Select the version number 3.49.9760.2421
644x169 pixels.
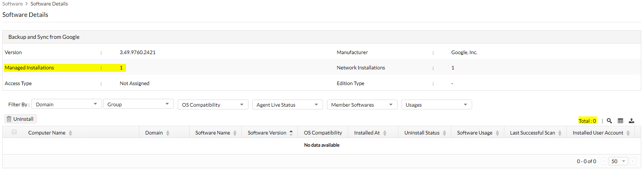pos(137,52)
